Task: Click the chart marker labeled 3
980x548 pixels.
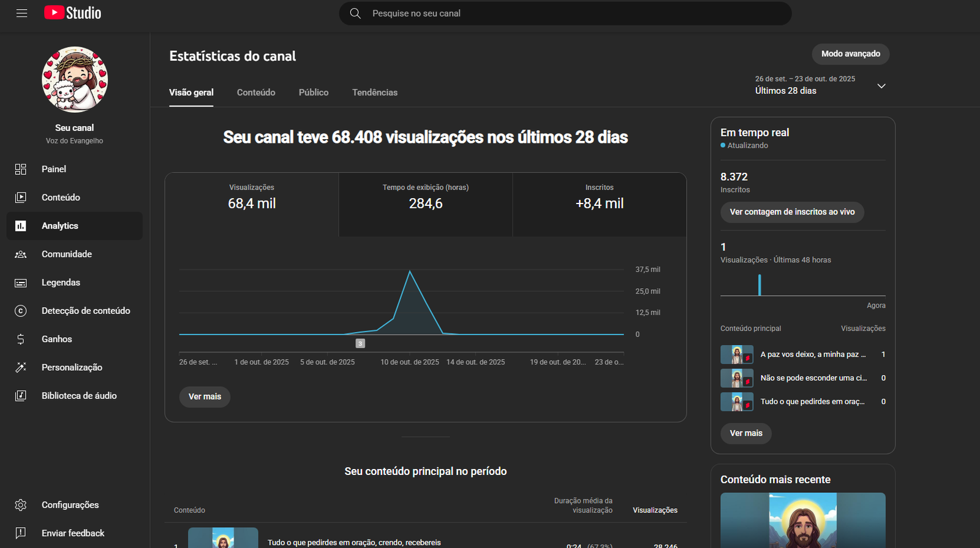Action: click(x=360, y=343)
